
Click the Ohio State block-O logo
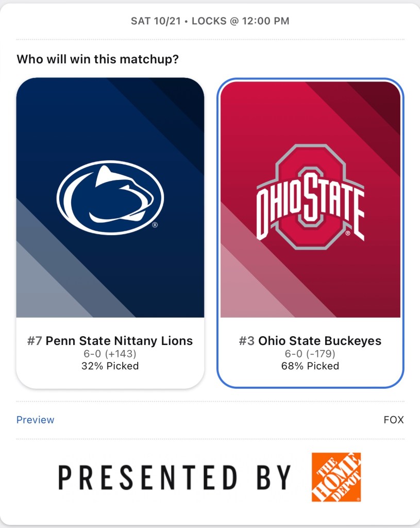(x=310, y=199)
